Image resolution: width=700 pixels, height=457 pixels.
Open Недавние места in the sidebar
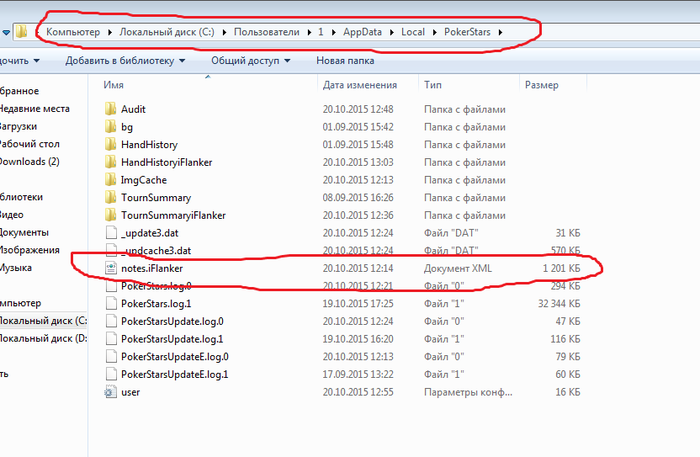coord(34,108)
